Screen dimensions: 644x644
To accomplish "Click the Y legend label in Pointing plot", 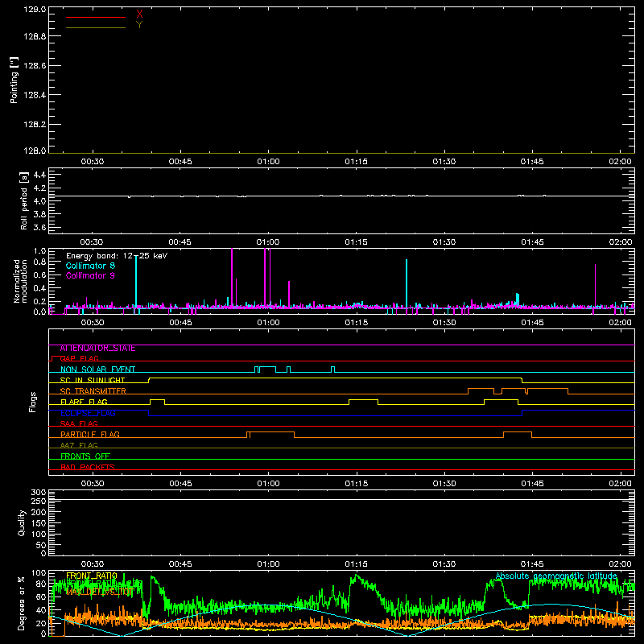I will coord(139,25).
